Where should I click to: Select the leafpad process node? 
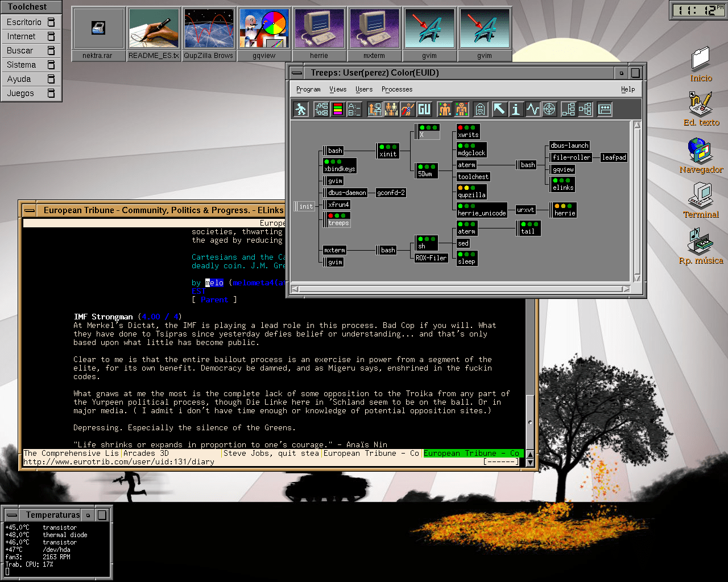pyautogui.click(x=614, y=157)
